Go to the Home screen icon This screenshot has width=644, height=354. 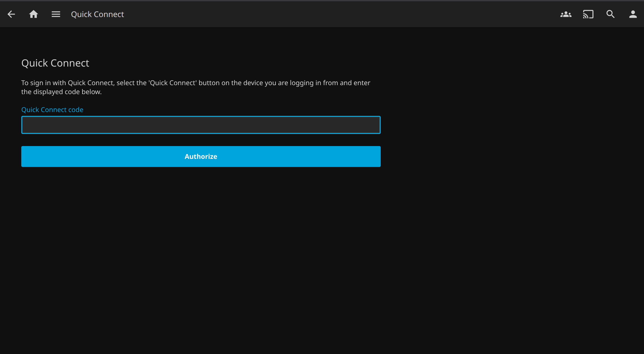[x=34, y=14]
